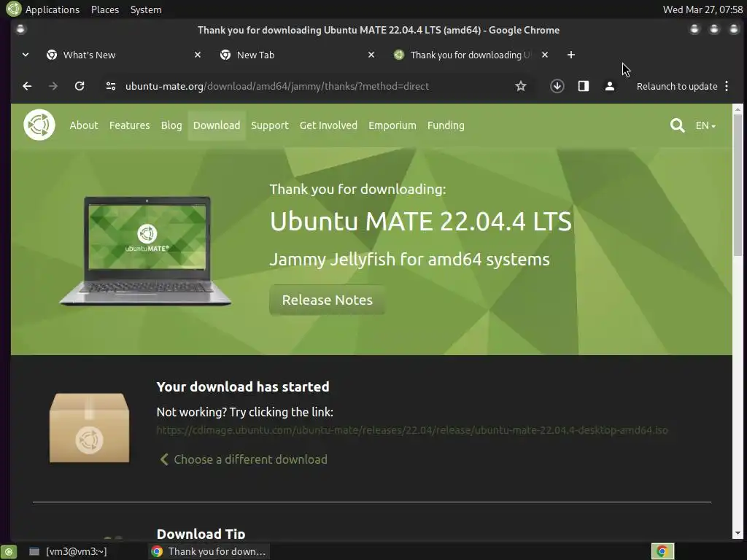
Task: Bookmark this page with the star icon
Action: (521, 86)
